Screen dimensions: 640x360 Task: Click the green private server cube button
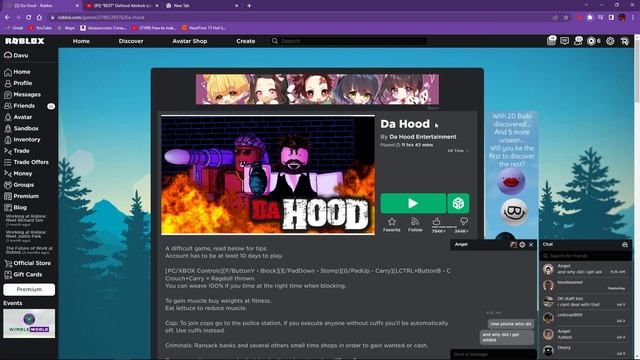click(x=458, y=203)
